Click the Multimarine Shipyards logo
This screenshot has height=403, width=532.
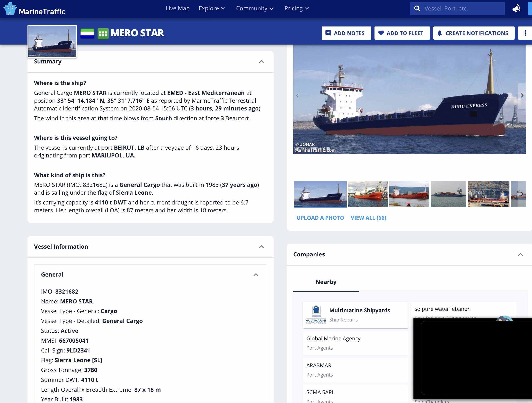pyautogui.click(x=316, y=315)
